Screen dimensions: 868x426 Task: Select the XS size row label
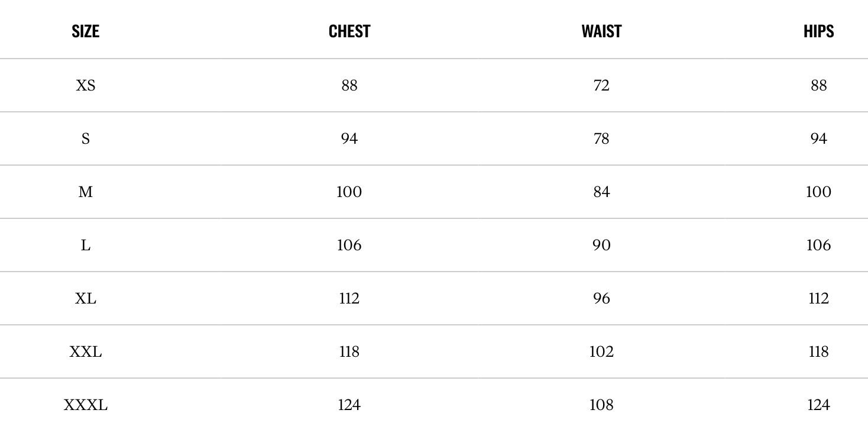[86, 86]
